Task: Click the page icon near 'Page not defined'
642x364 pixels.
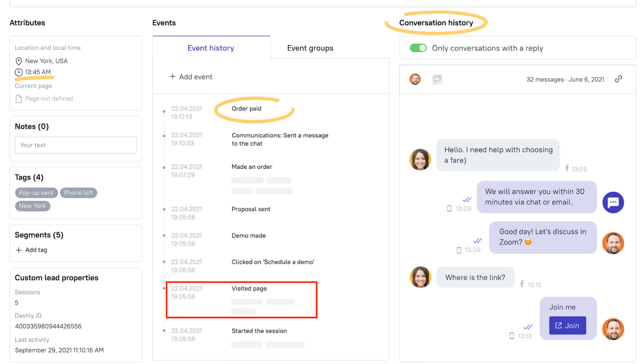Action: 18,98
